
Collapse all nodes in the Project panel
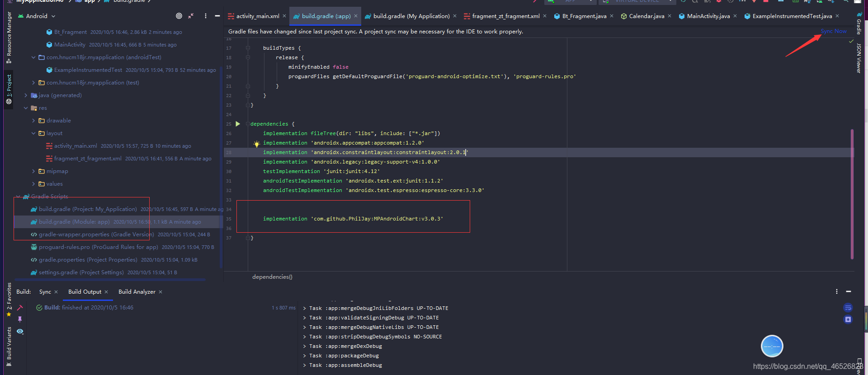191,16
